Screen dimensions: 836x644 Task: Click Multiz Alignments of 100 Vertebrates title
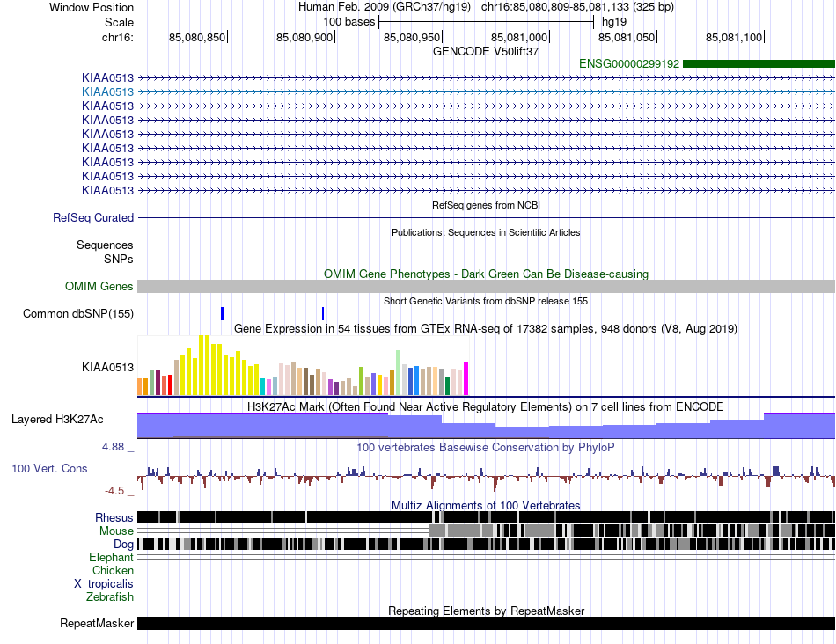coord(486,505)
